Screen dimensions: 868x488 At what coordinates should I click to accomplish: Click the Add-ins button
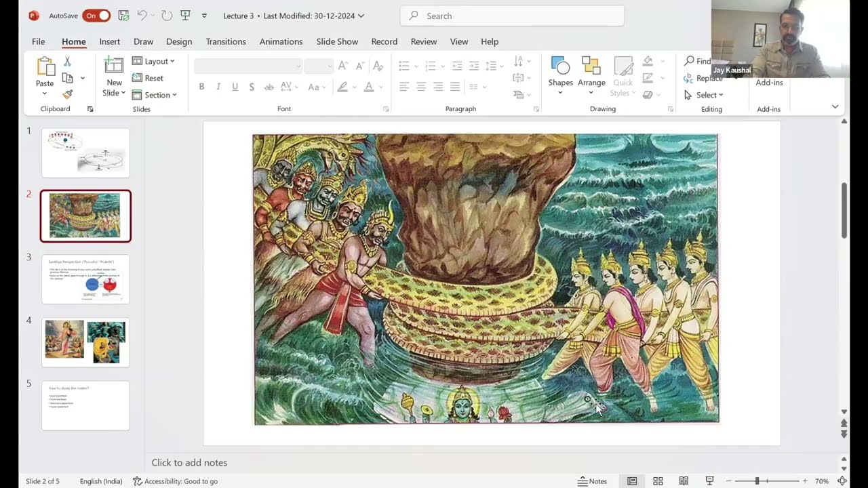(x=769, y=82)
